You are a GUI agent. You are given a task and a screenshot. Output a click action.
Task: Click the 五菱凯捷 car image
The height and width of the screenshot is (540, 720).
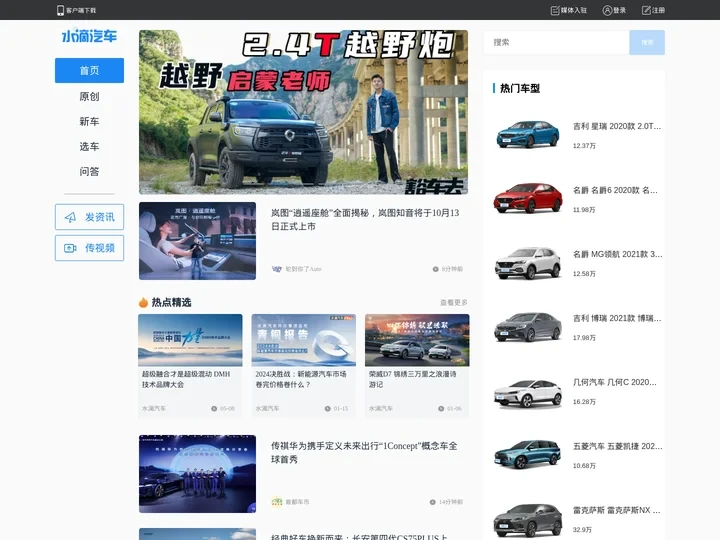coord(528,454)
